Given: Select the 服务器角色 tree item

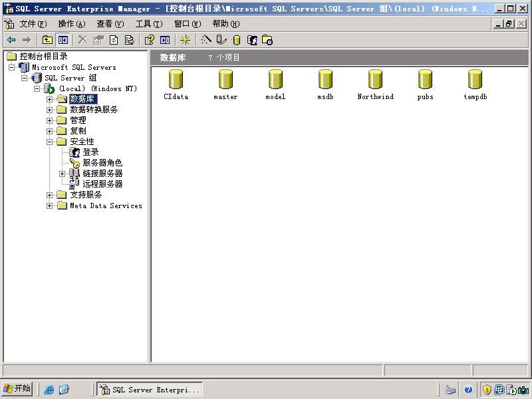Looking at the screenshot, I should click(x=102, y=163).
